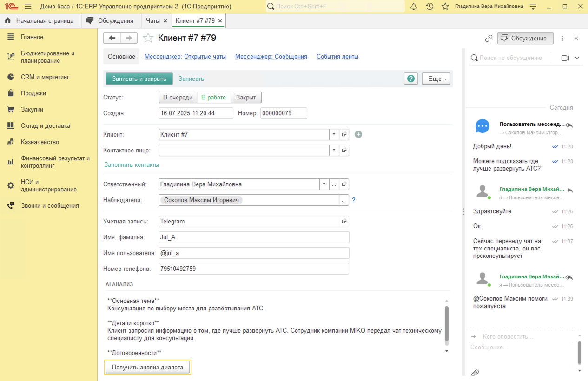Click Заполнить контакты link
This screenshot has width=588, height=381.
pos(132,165)
